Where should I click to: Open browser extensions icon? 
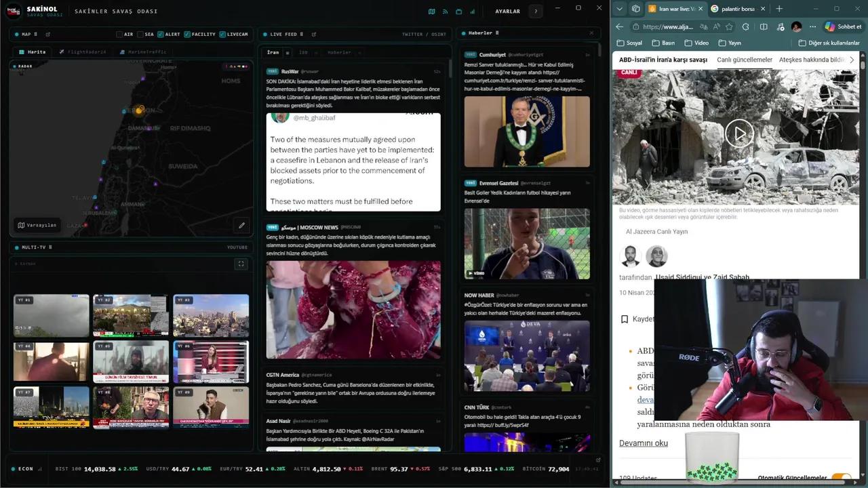[746, 26]
